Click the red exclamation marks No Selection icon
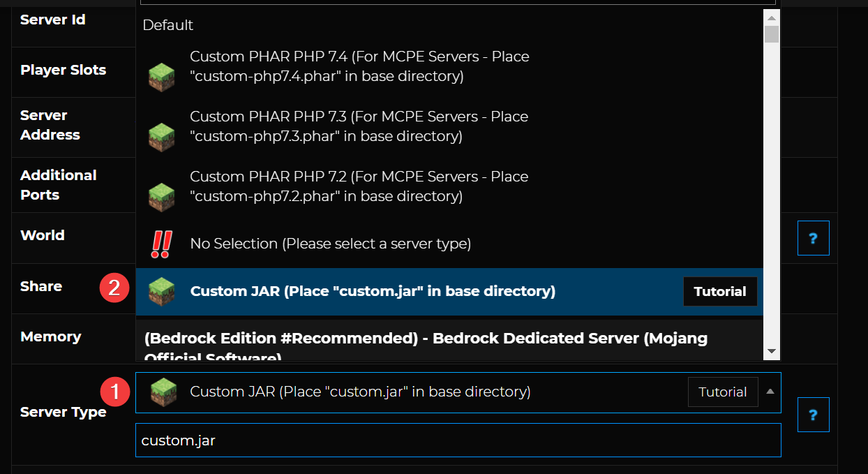Image resolution: width=868 pixels, height=474 pixels. (x=161, y=244)
